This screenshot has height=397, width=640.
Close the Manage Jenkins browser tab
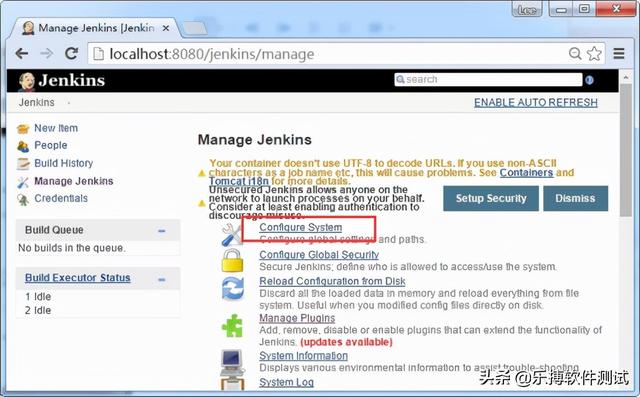[166, 28]
